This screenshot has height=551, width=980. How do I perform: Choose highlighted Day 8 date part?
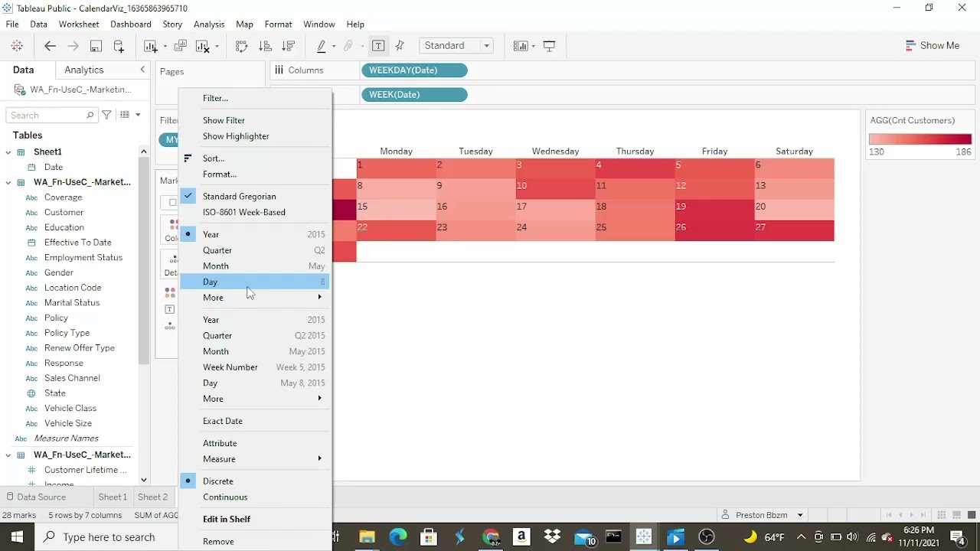click(x=255, y=282)
